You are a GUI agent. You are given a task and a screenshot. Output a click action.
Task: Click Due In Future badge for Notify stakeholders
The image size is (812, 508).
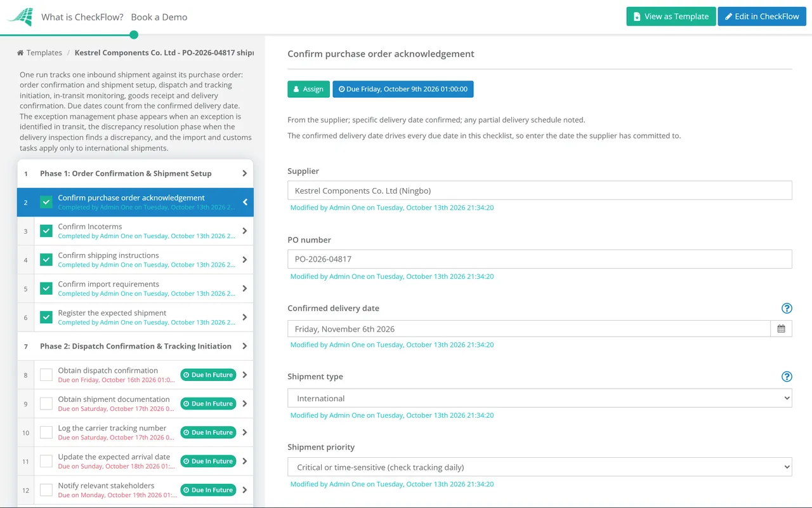(208, 490)
